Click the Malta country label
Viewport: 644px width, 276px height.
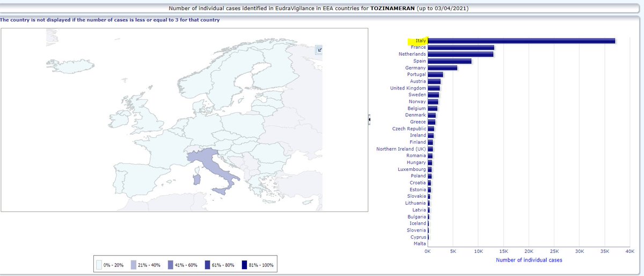pyautogui.click(x=420, y=243)
